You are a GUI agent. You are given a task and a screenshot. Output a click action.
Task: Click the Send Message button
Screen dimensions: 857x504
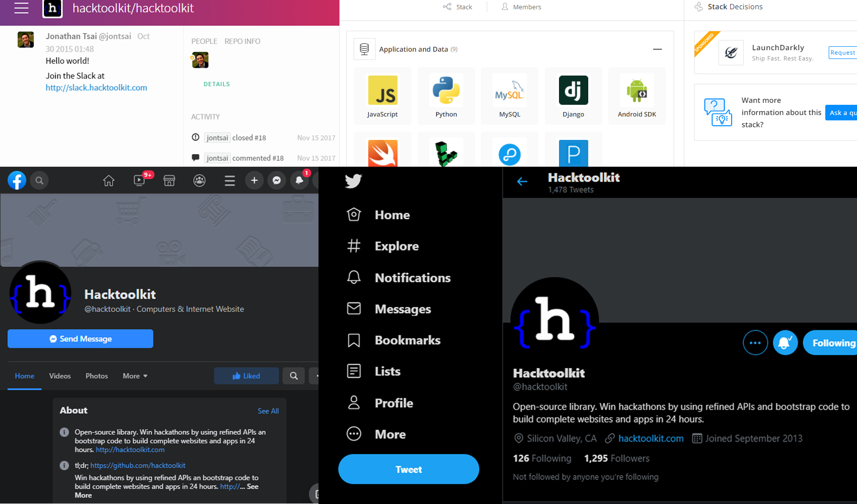(80, 339)
